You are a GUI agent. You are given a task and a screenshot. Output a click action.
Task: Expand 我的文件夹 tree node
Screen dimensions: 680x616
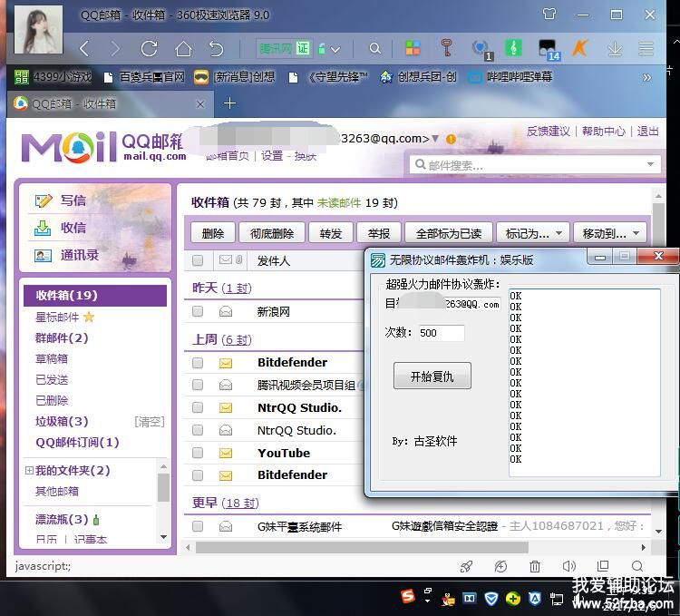[x=29, y=470]
